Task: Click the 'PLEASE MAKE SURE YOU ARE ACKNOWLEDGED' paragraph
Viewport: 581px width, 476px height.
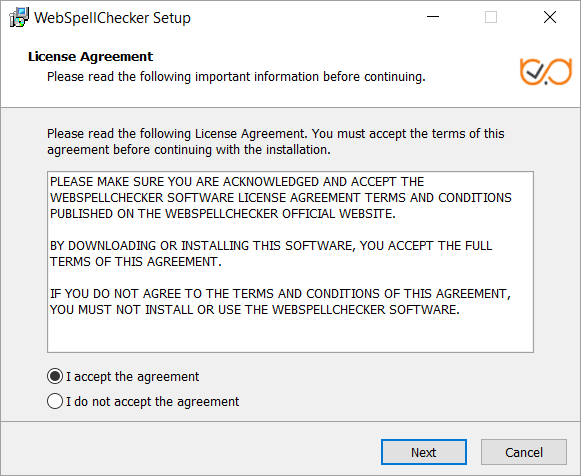Action: click(281, 198)
